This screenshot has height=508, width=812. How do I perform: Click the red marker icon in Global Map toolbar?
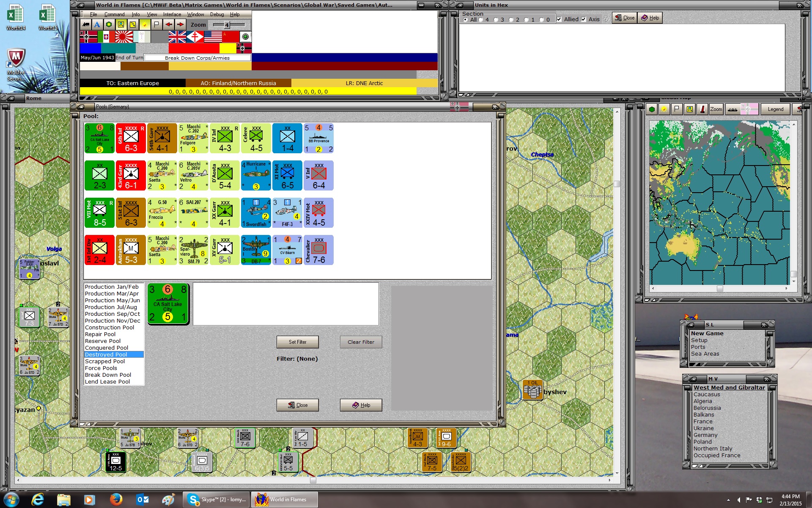pos(702,109)
